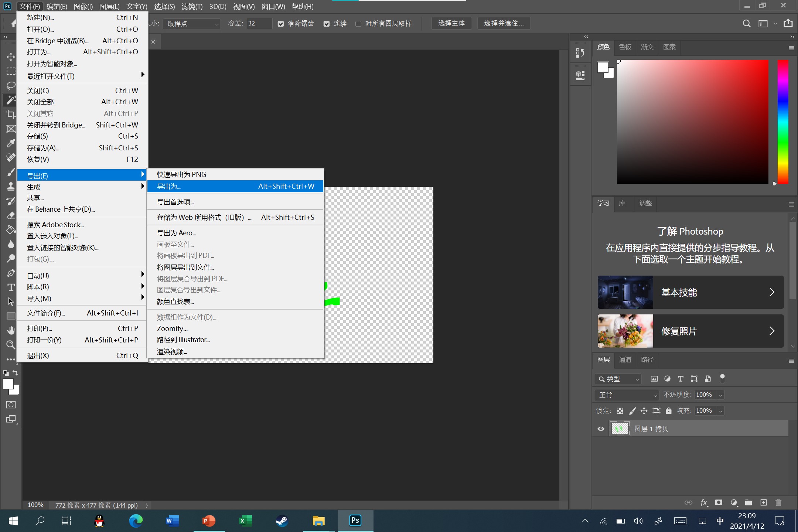Select the Lasso tool
The width and height of the screenshot is (798, 532).
coord(11,86)
